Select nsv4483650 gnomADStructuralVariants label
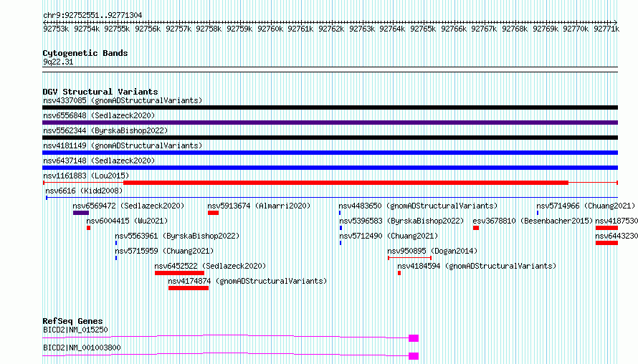Viewport: 638px width, 364px height. 418,206
